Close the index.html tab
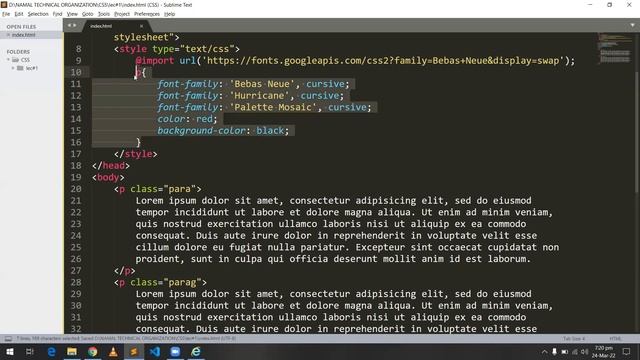This screenshot has height=360, width=640. click(x=141, y=26)
